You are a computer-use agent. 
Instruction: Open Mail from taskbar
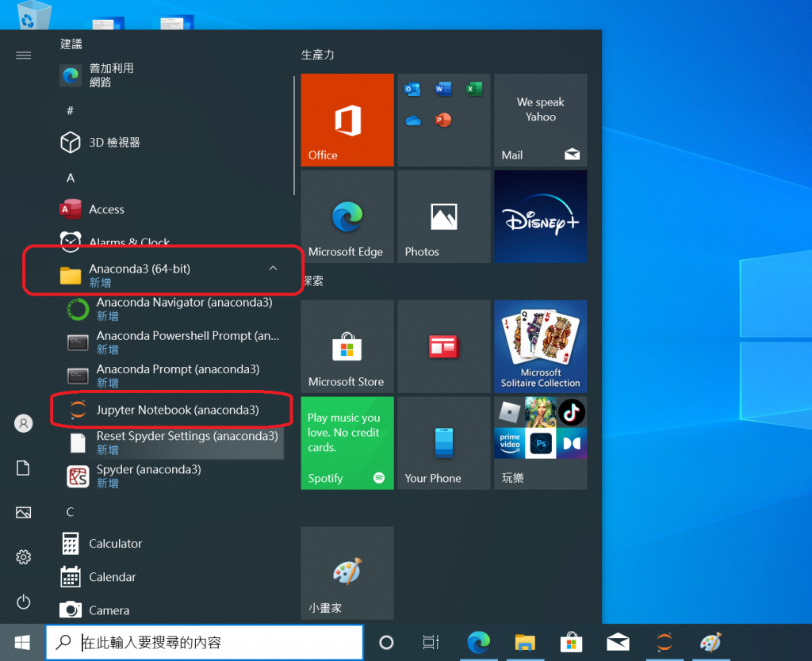pyautogui.click(x=618, y=642)
